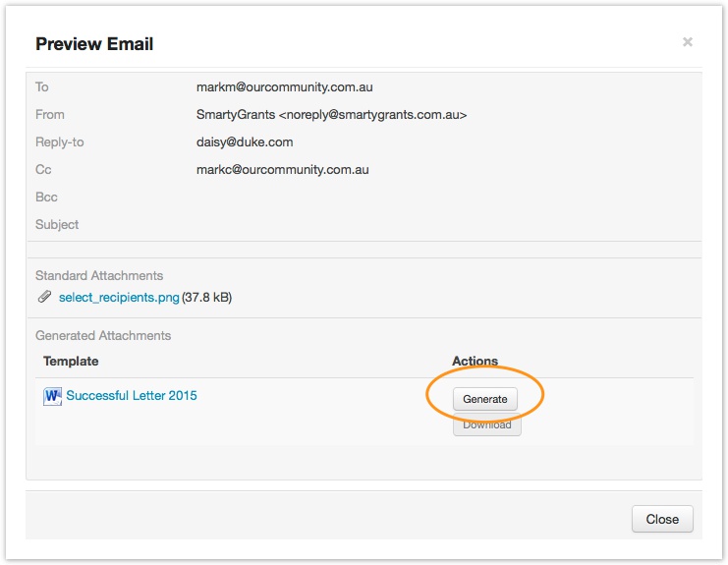Select the Reply-to address daisy@duke.com

pos(245,142)
